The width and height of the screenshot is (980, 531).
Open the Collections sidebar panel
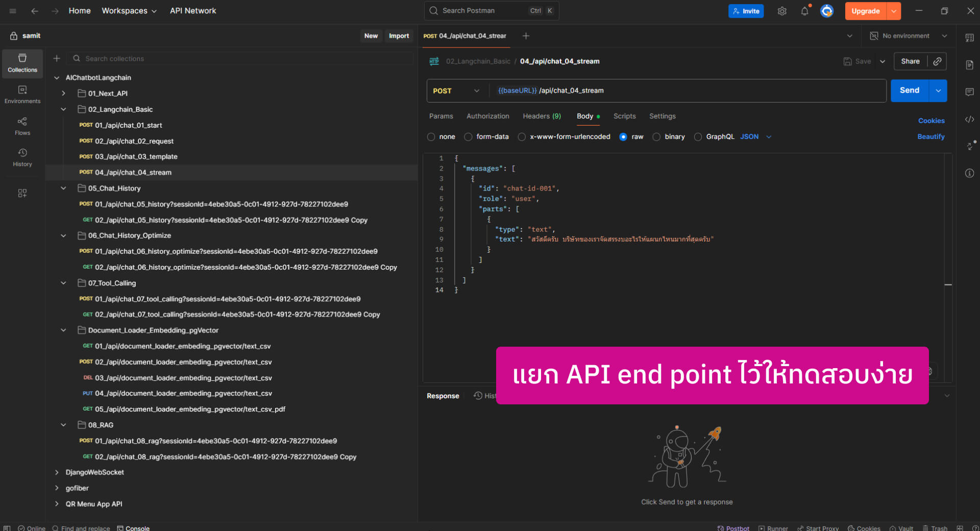click(22, 63)
